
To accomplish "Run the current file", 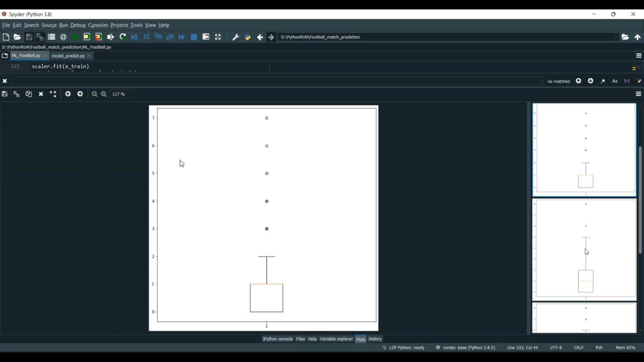I will tap(74, 37).
